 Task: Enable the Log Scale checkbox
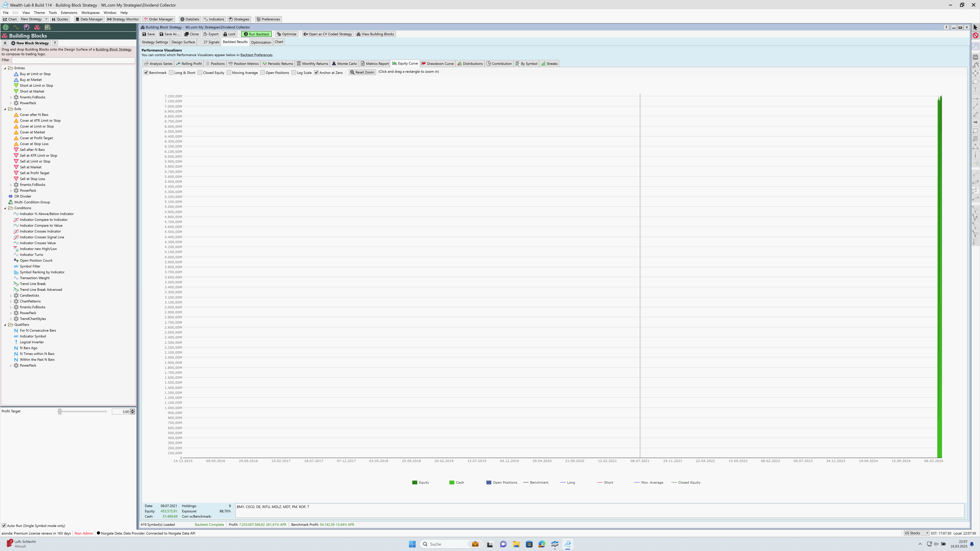coord(294,73)
